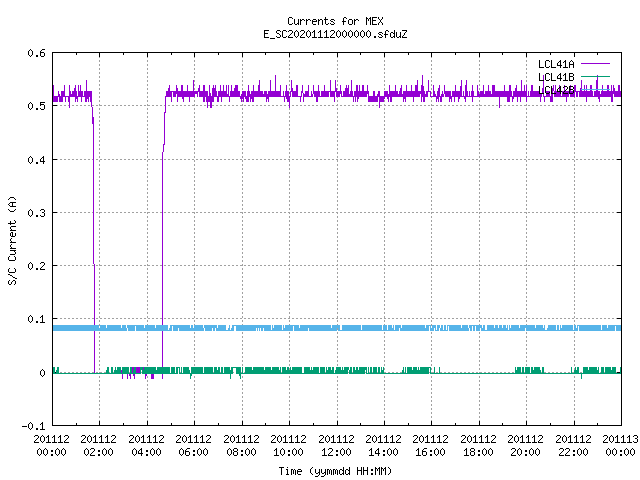
Task: Click the 201112 14:00 x-axis tick label
Action: point(383,445)
